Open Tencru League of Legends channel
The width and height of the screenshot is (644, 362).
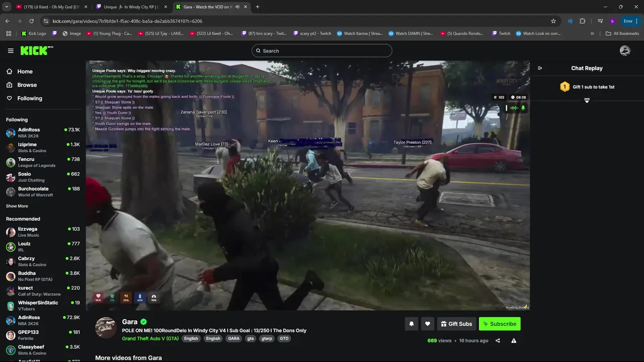click(x=43, y=162)
